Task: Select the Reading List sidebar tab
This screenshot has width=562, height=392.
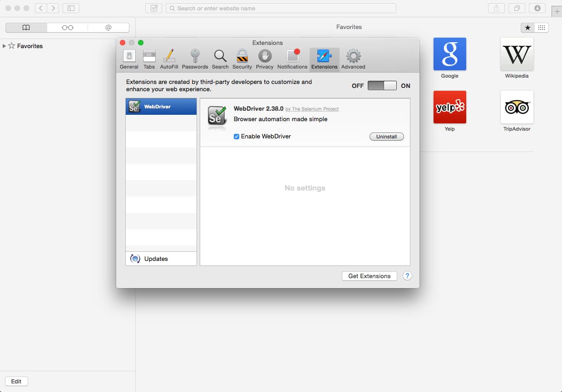Action: pos(67,28)
